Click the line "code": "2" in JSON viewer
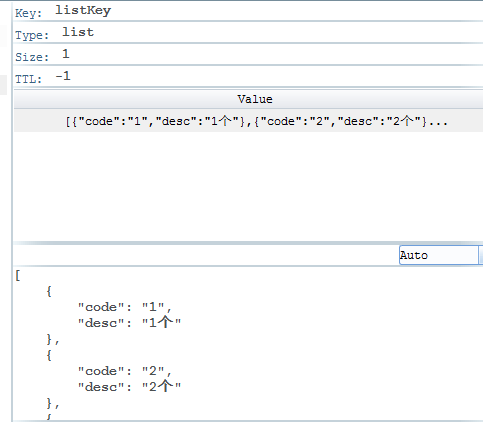Viewport: 483px width, 422px height. click(124, 371)
